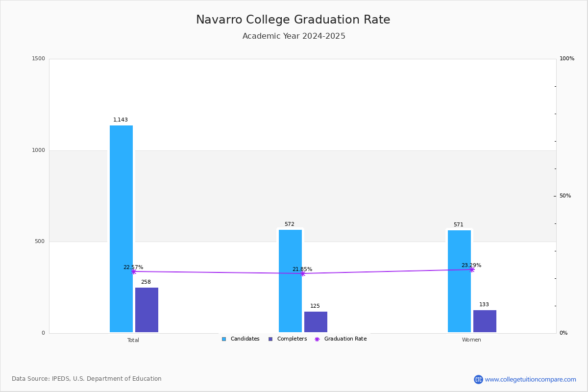Viewport: 588px width, 392px height.
Task: Select the 22.57% graduation rate marker
Action: tap(133, 271)
